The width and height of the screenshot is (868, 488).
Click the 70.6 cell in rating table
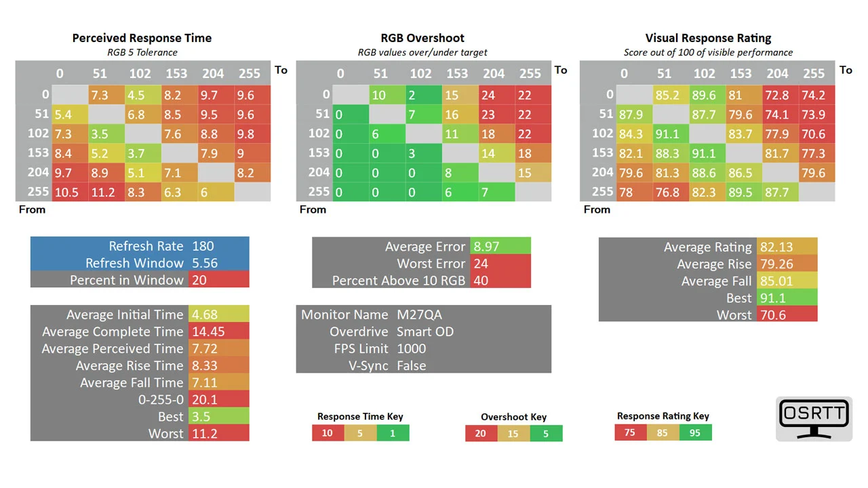pyautogui.click(x=816, y=134)
